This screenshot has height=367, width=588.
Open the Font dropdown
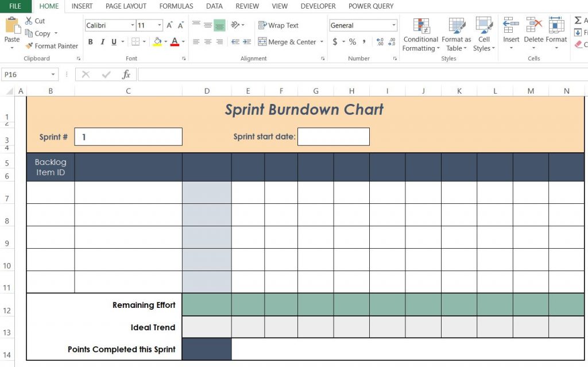click(x=131, y=25)
